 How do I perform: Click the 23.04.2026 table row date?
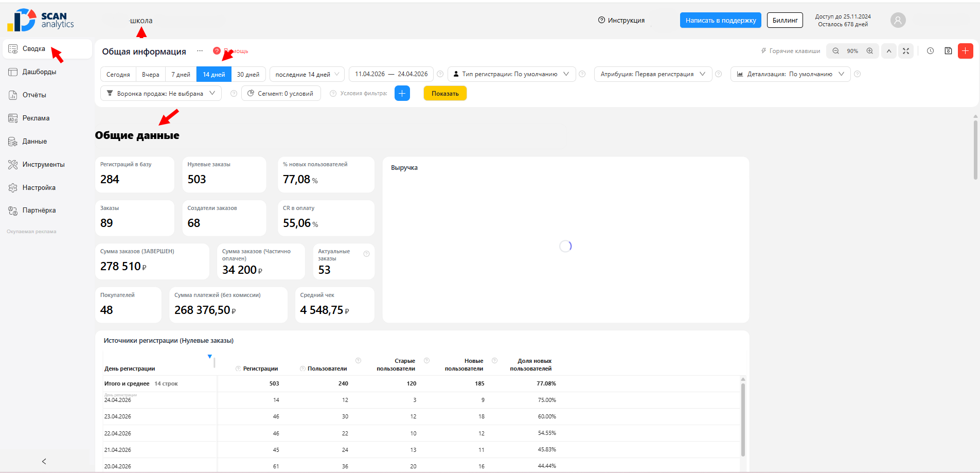tap(118, 416)
